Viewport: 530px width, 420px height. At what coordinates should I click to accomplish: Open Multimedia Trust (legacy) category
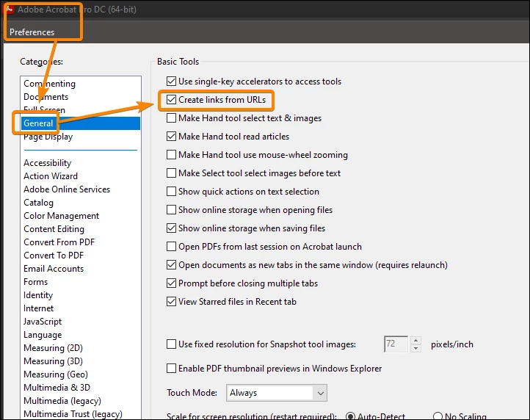[73, 414]
